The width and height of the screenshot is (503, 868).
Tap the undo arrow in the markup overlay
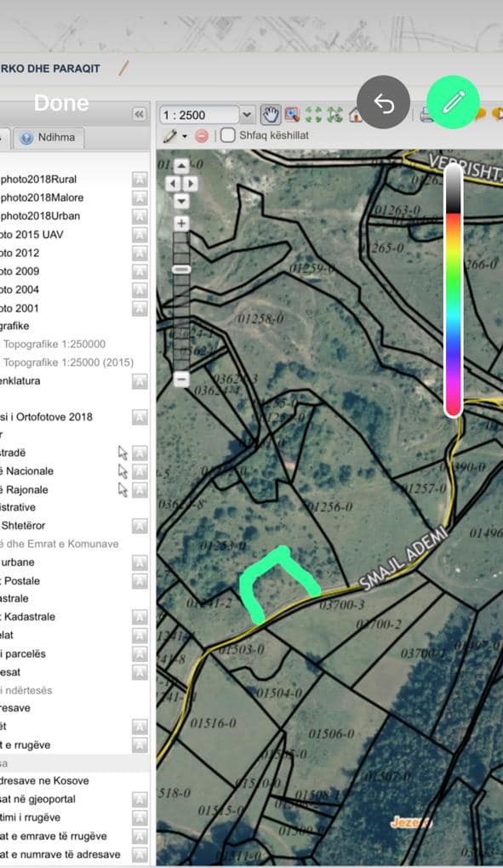(384, 102)
